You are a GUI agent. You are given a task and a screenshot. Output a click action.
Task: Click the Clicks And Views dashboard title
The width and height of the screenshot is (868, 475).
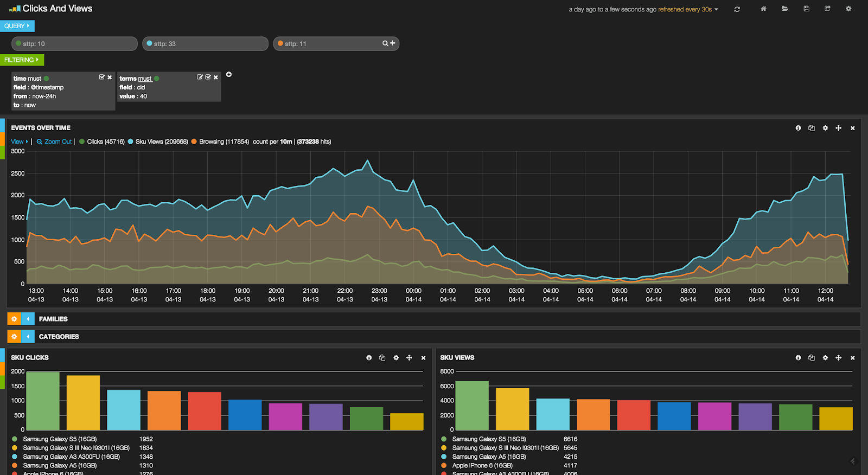coord(58,8)
